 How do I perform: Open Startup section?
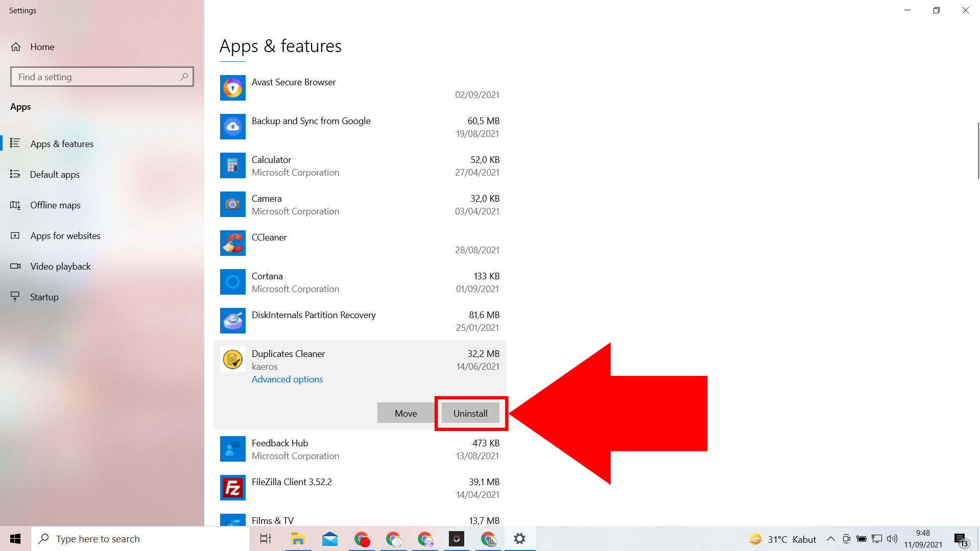click(102, 297)
